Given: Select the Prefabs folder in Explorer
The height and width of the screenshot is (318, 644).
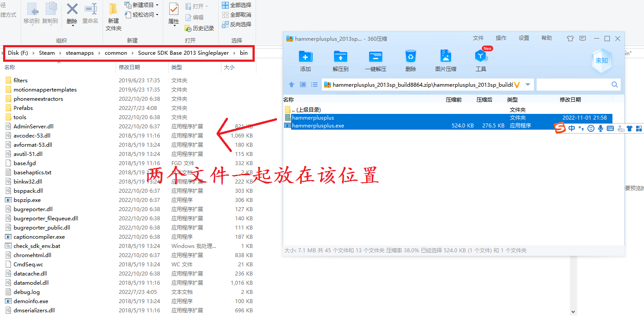Looking at the screenshot, I should pos(23,108).
